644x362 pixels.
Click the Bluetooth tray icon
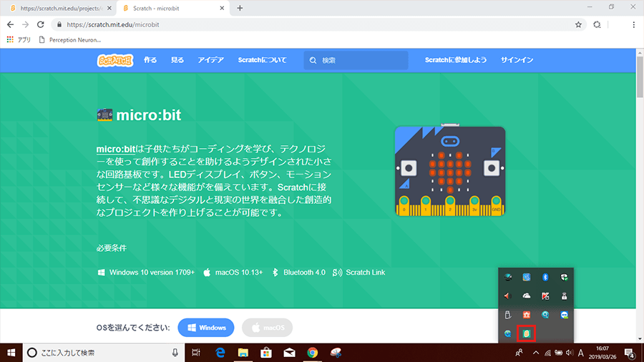(545, 277)
